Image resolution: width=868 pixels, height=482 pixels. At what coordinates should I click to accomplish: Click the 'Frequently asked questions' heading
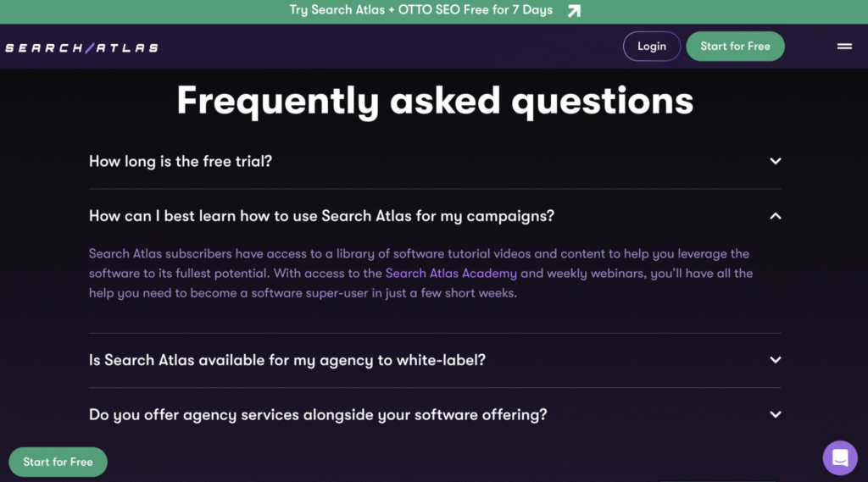(435, 101)
